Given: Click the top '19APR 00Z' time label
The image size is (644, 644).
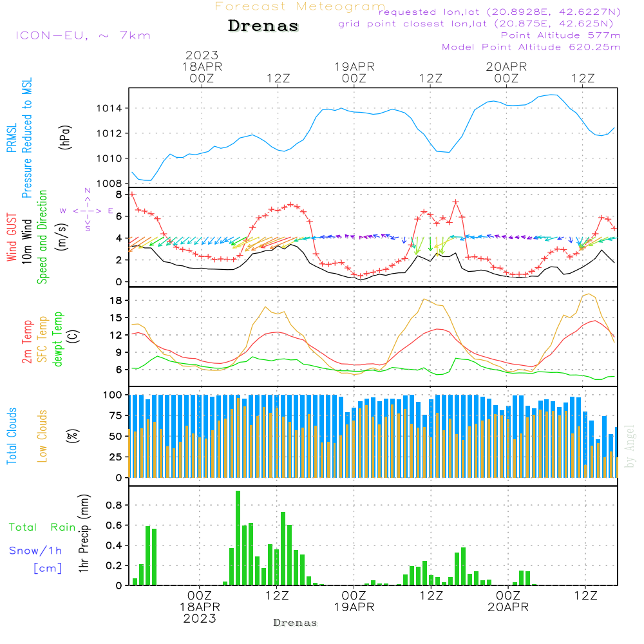Looking at the screenshot, I should (x=354, y=72).
